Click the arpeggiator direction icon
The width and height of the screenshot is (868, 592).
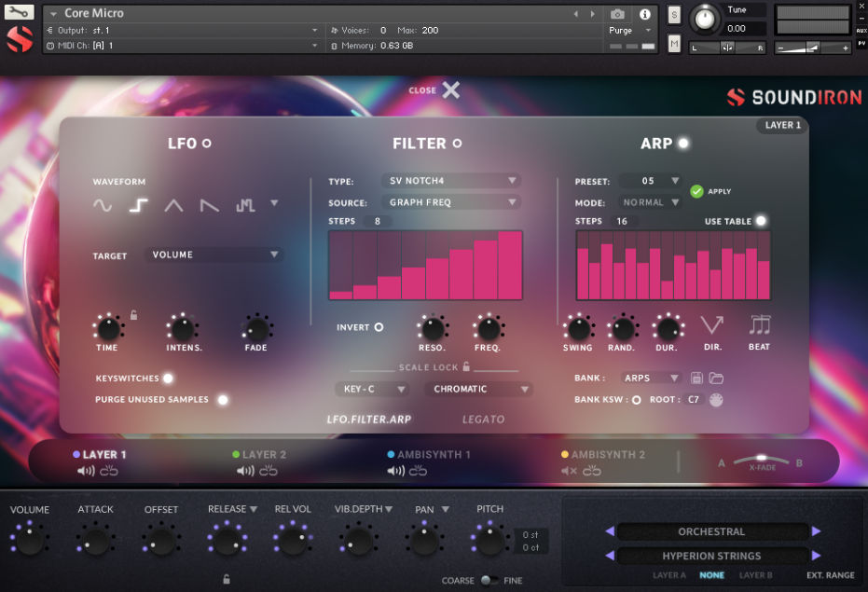[712, 325]
